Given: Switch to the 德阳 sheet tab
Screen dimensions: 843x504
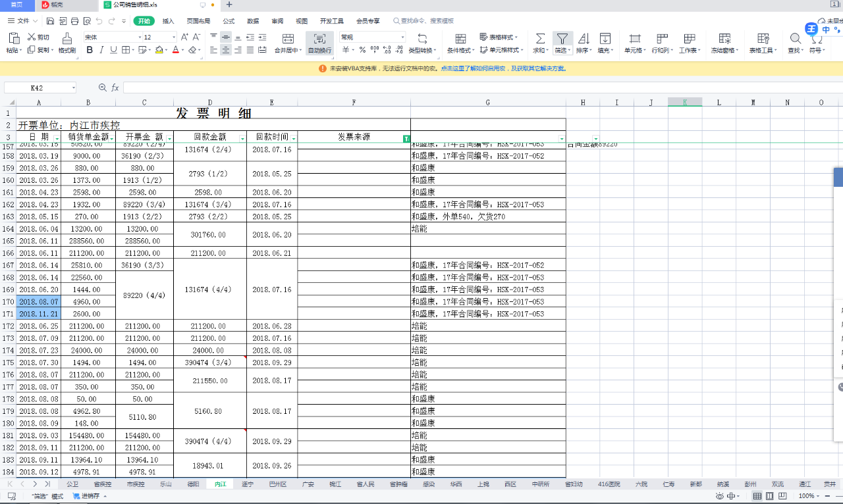Looking at the screenshot, I should click(193, 484).
